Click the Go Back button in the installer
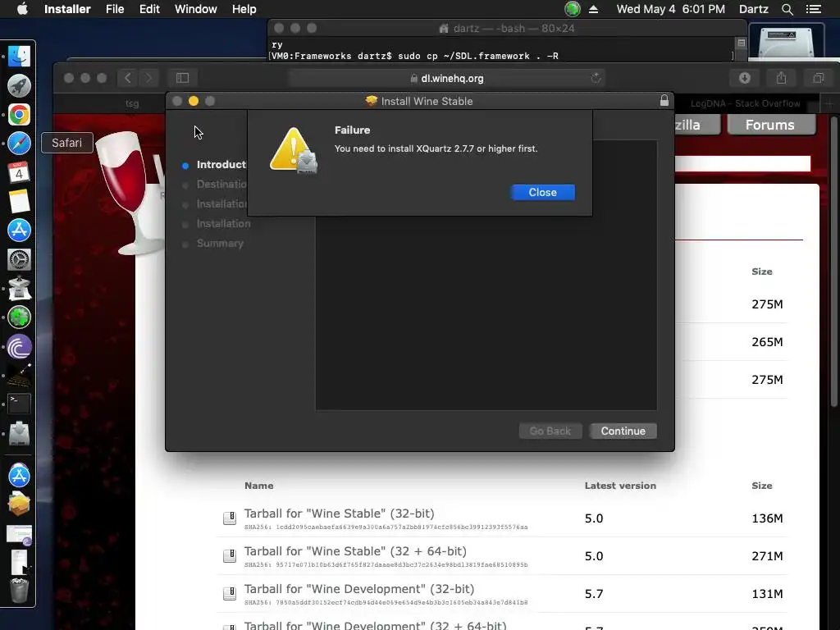This screenshot has height=630, width=840. click(x=550, y=431)
